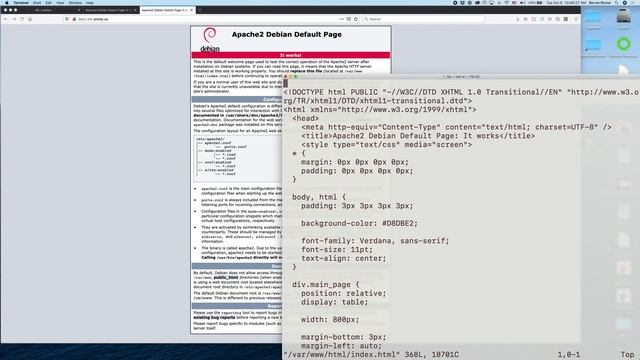Click the padlock icon in the address bar
The width and height of the screenshot is (640, 360).
pos(74,19)
